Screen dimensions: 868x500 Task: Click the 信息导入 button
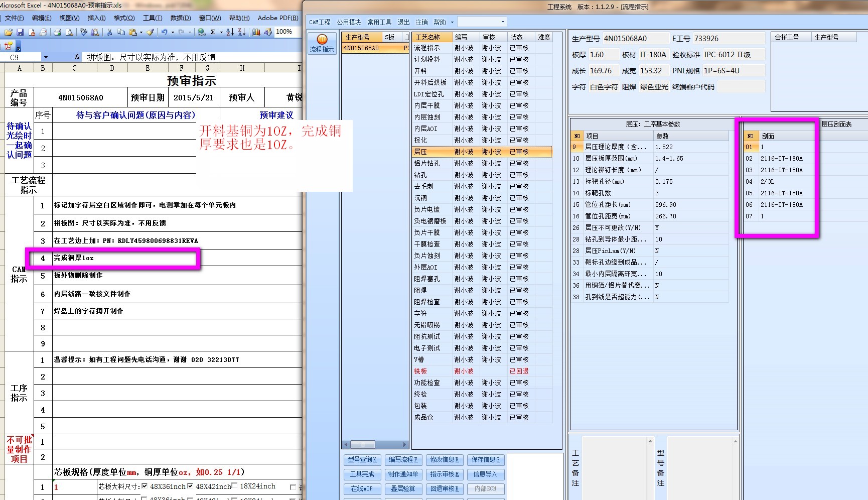pyautogui.click(x=486, y=474)
